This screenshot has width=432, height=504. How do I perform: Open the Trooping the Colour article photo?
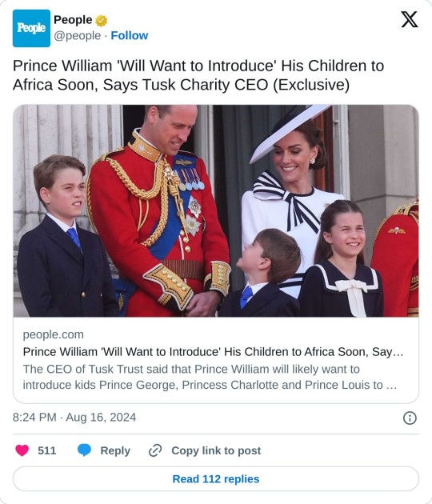(216, 211)
